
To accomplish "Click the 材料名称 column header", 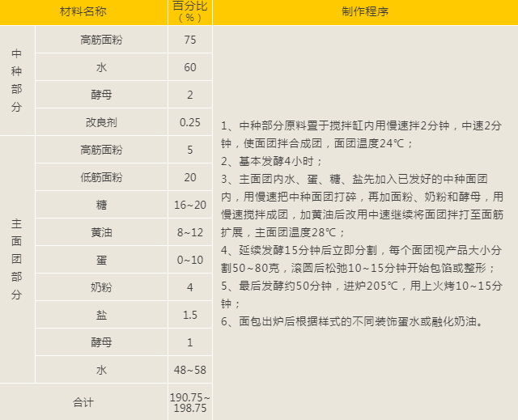I will coord(83,11).
